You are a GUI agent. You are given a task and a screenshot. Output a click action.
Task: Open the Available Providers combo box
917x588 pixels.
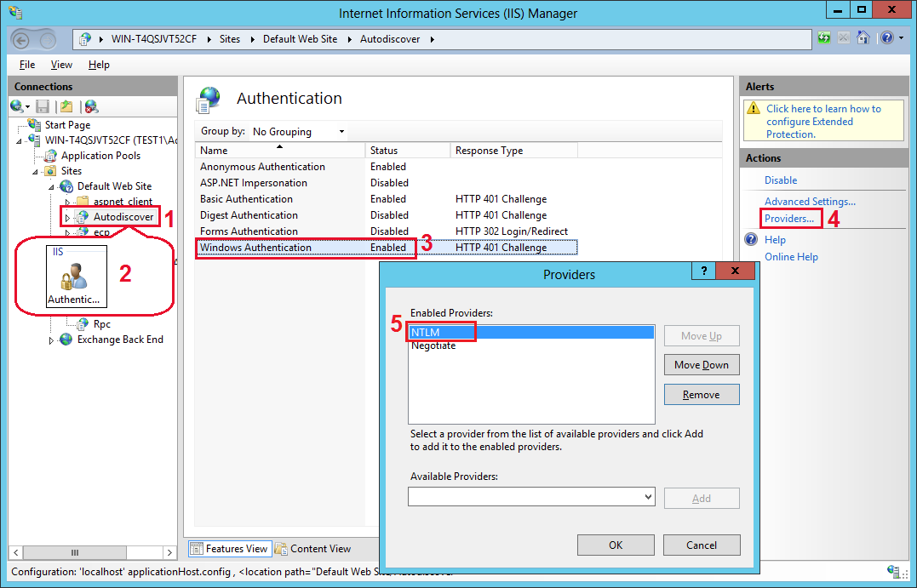coord(531,497)
